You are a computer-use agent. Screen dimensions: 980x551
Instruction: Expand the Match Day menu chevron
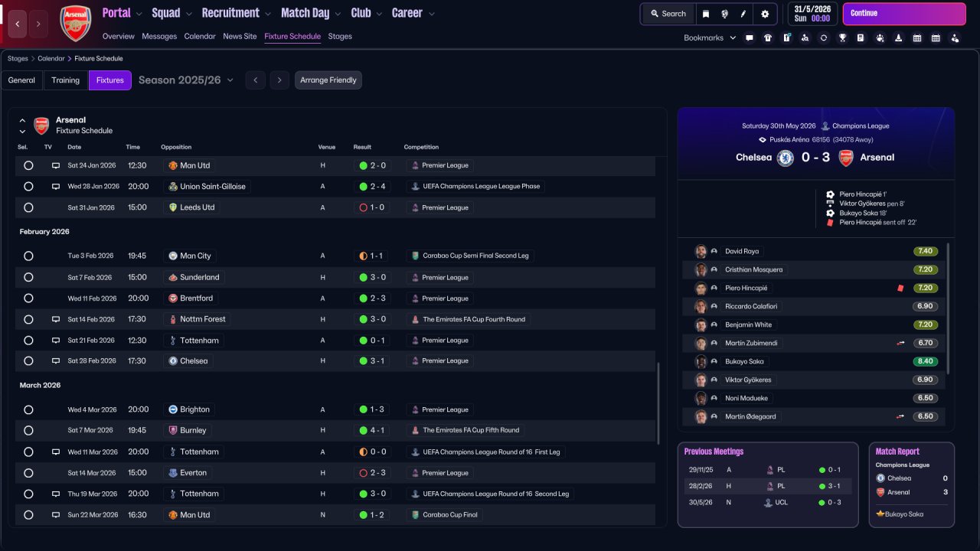tap(338, 14)
